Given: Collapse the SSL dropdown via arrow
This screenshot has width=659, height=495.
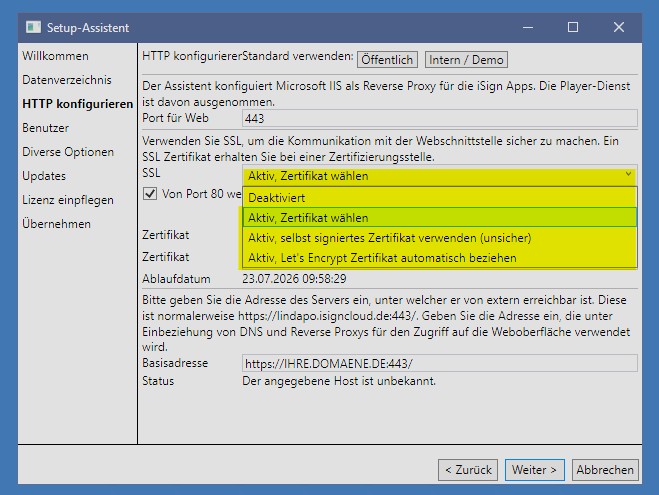Looking at the screenshot, I should tap(628, 174).
